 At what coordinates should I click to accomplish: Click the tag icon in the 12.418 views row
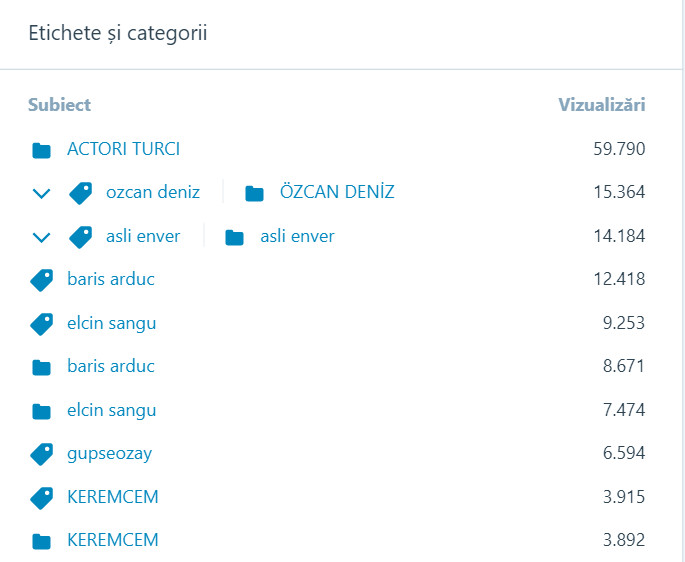tap(41, 280)
